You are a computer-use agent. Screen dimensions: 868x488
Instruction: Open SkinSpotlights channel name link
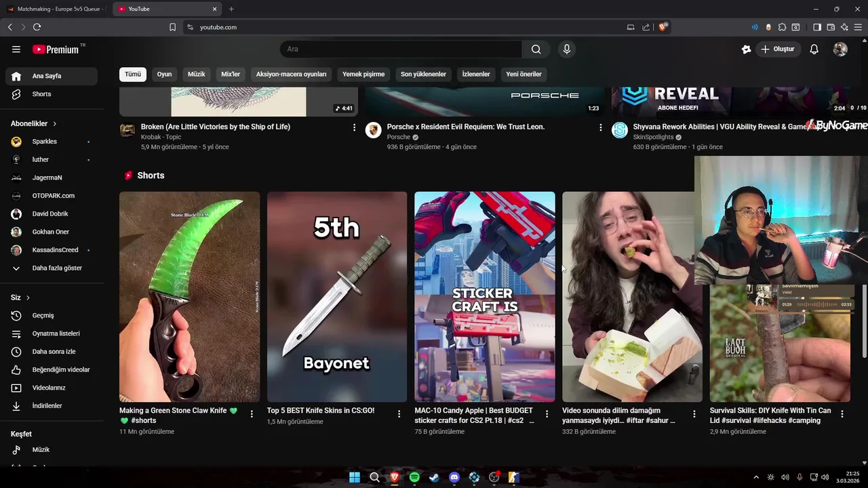point(653,137)
